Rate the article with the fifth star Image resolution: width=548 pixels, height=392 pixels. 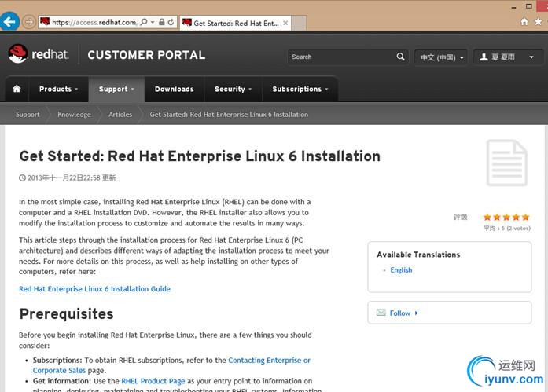pos(526,217)
